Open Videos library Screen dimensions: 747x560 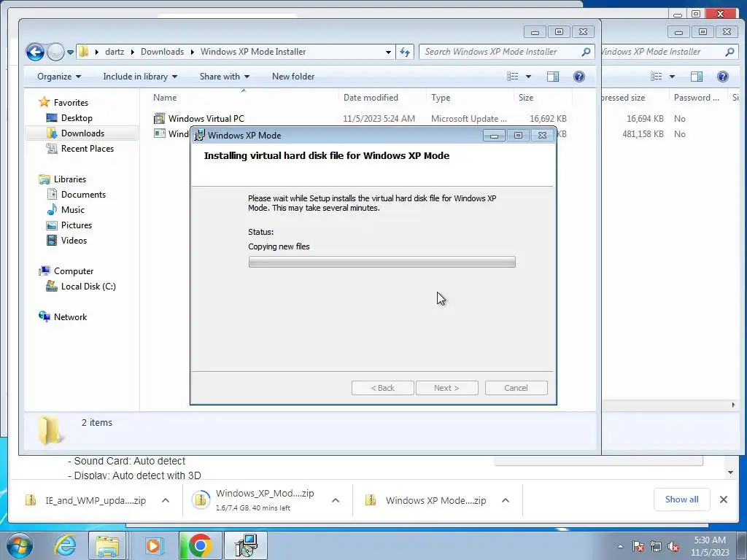[74, 240]
